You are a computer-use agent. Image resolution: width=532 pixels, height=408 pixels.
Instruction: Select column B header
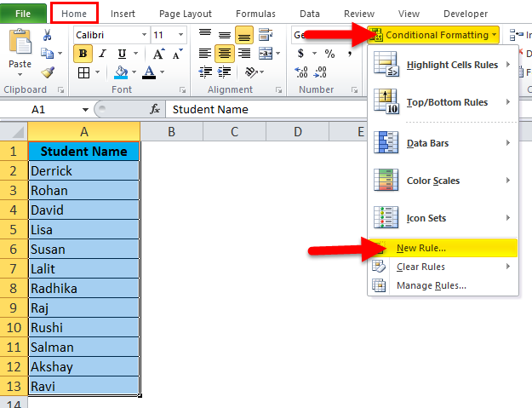pyautogui.click(x=171, y=132)
